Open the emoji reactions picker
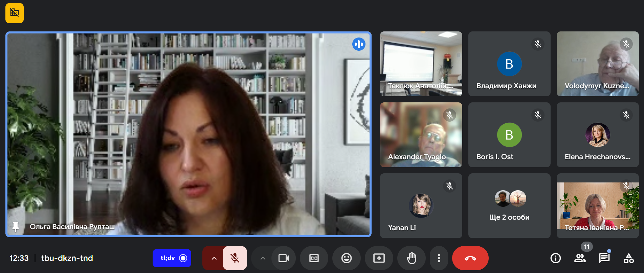The image size is (644, 273). pyautogui.click(x=346, y=258)
